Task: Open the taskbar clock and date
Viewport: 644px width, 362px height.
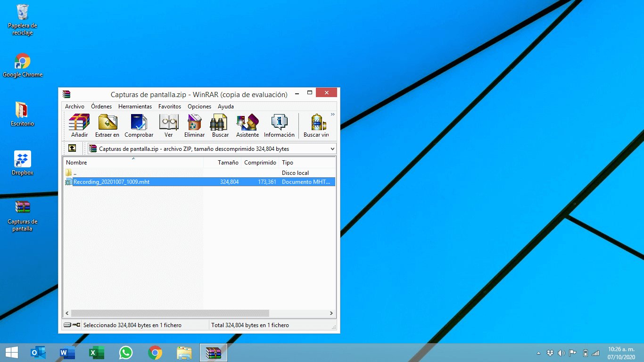Action: coord(620,353)
